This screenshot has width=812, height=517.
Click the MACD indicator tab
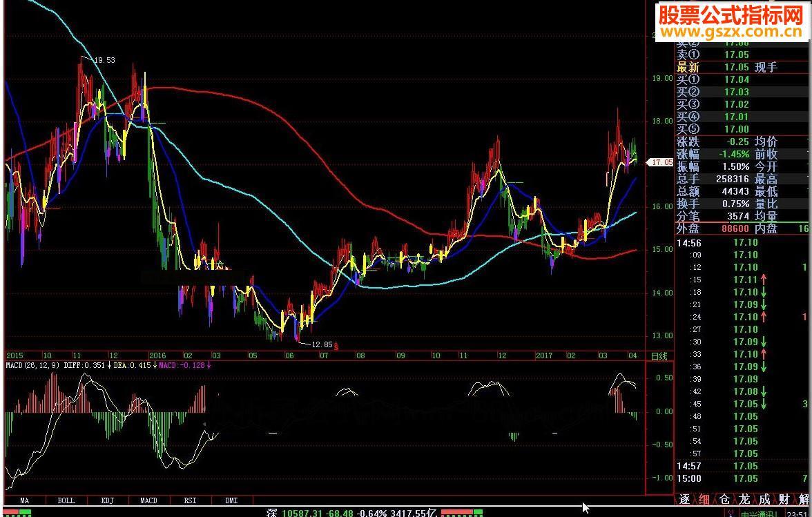tap(148, 500)
